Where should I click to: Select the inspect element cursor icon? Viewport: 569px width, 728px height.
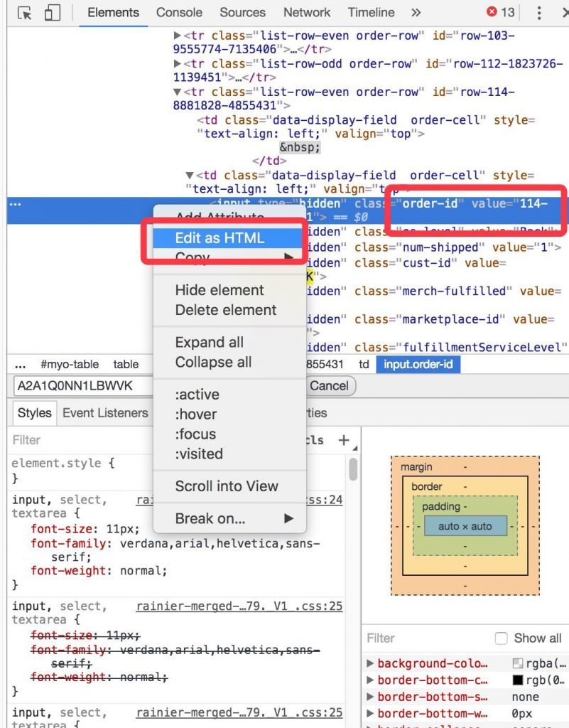pyautogui.click(x=25, y=13)
